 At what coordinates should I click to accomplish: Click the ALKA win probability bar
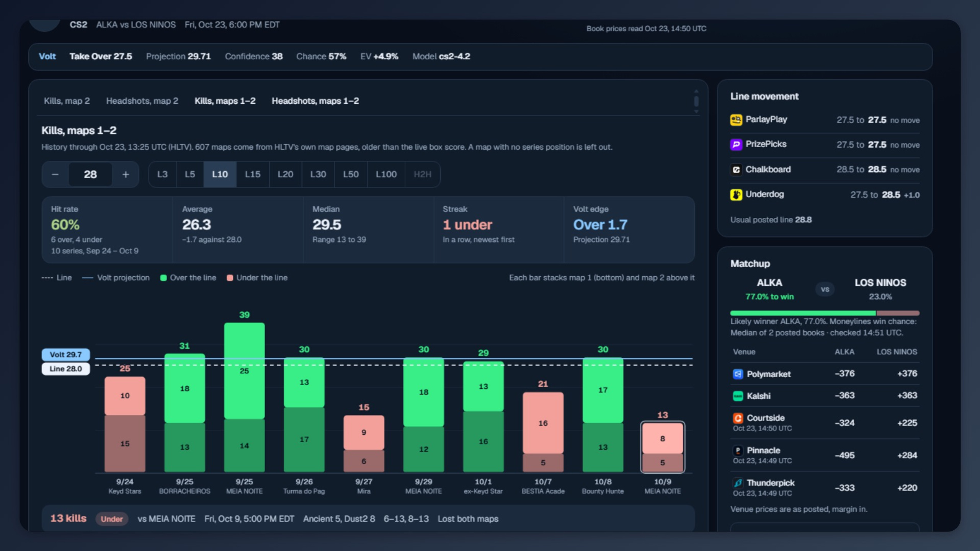(803, 313)
